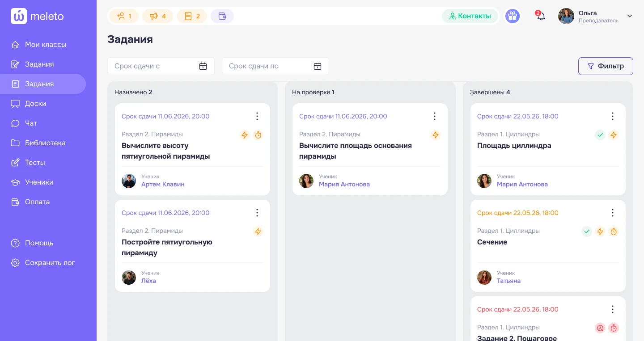Screen dimensions: 644x341
Task: Click 'Назначено 2' column header
Action: tap(133, 92)
